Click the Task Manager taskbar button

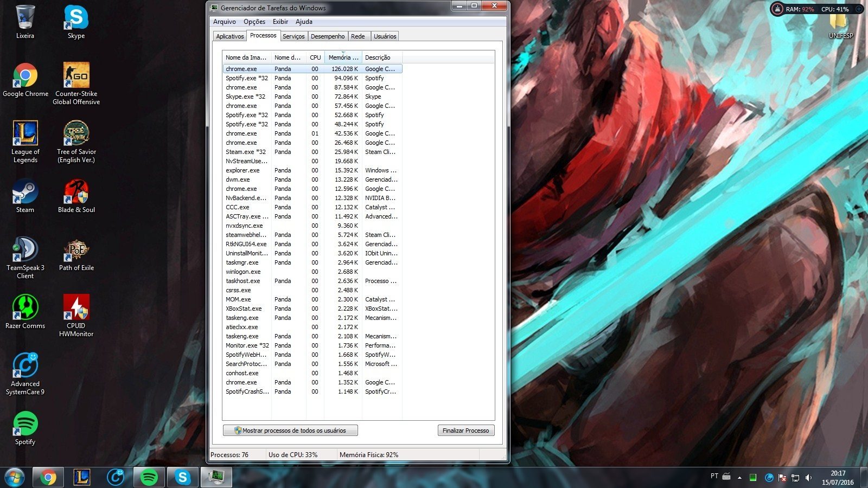pyautogui.click(x=216, y=477)
